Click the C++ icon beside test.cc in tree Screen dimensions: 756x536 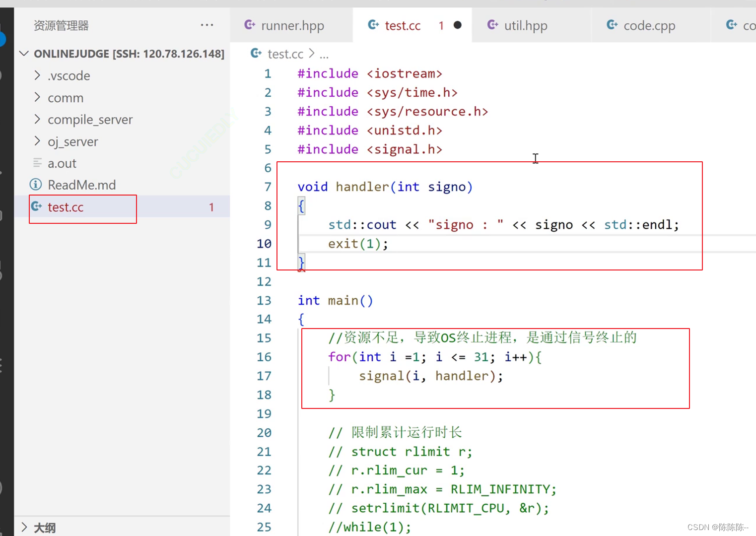coord(37,206)
